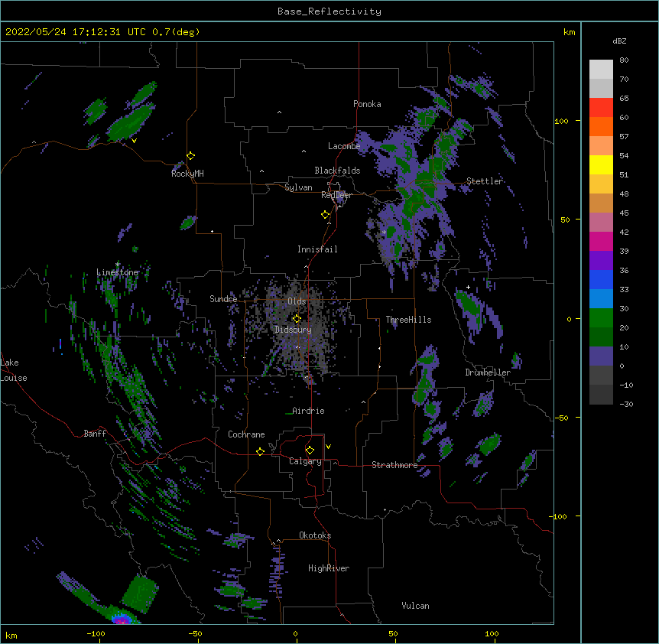The height and width of the screenshot is (644, 659).
Task: Click the Blackfalds city label
Action: click(337, 171)
